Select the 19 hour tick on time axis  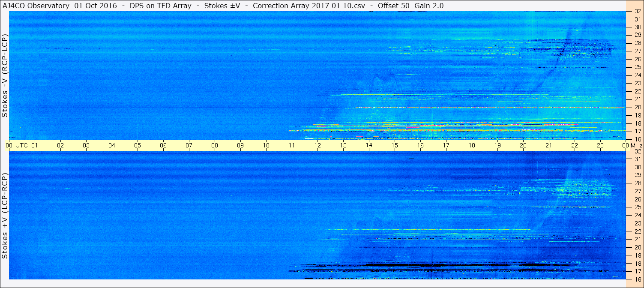pos(497,145)
